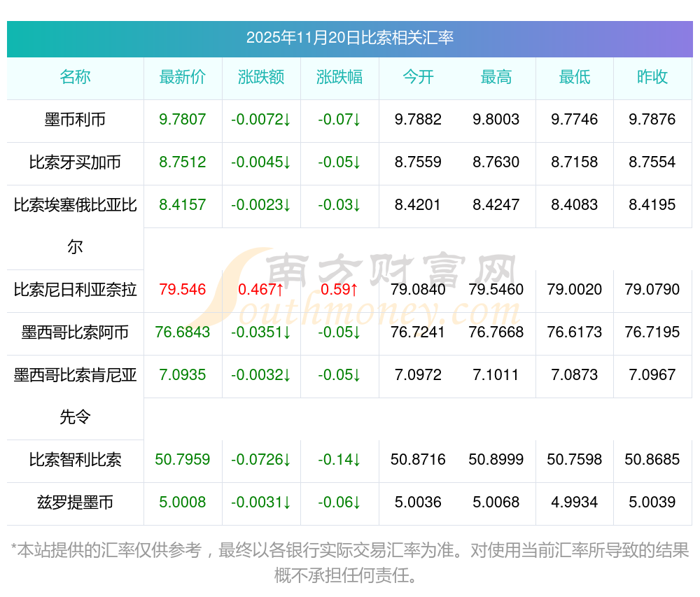Click the 墨币利币 row name
The image size is (700, 597).
coord(75,120)
